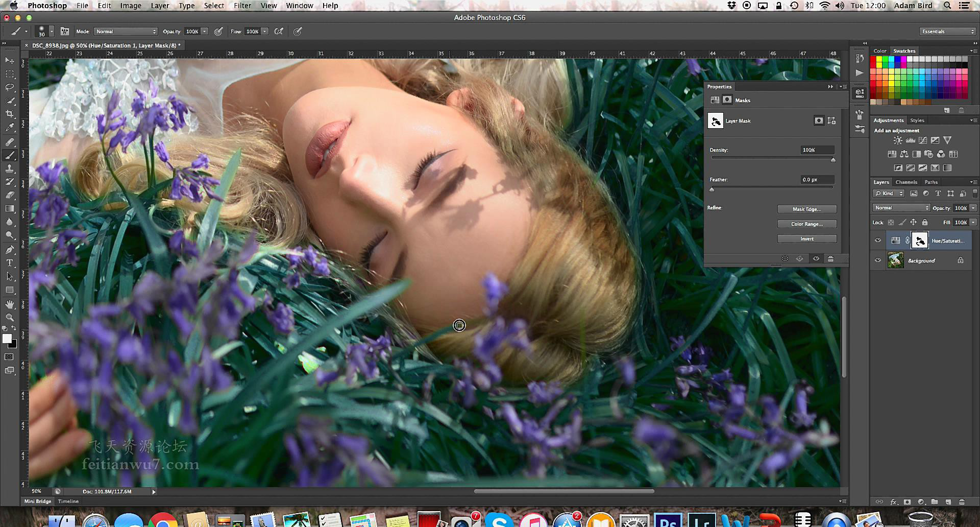
Task: Select the Lasso tool
Action: coord(10,87)
